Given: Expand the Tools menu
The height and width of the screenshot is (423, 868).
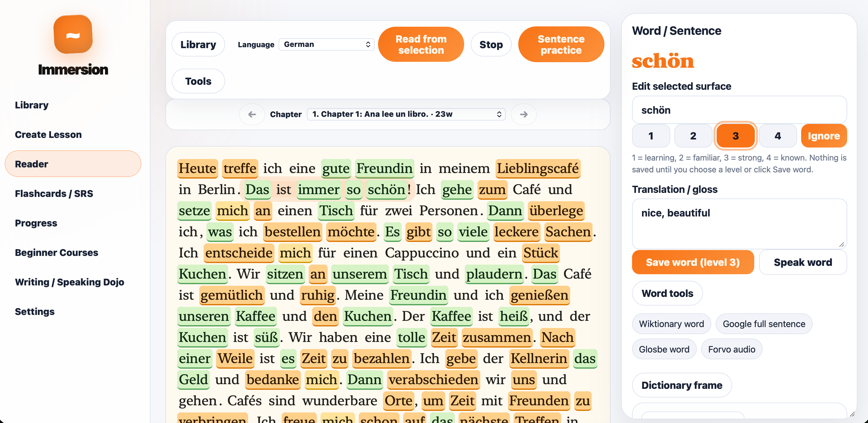Looking at the screenshot, I should [x=198, y=81].
